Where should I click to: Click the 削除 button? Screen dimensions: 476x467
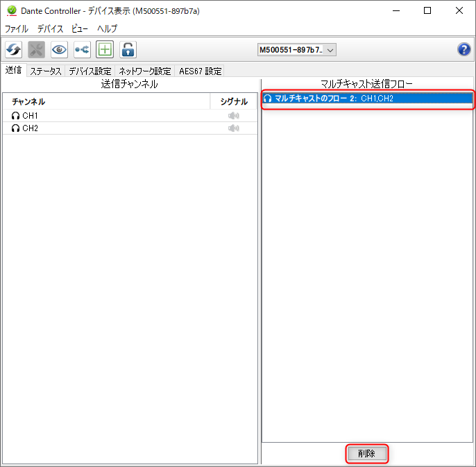pyautogui.click(x=366, y=454)
